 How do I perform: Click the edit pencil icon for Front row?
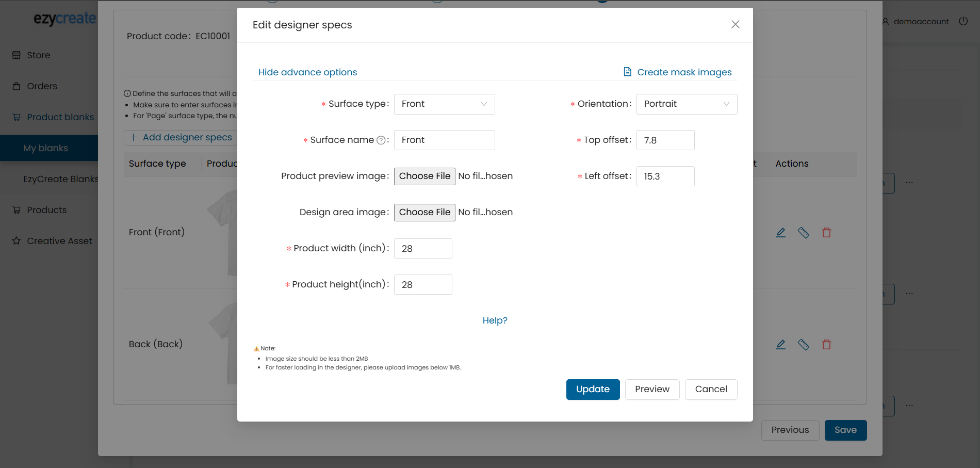[781, 233]
